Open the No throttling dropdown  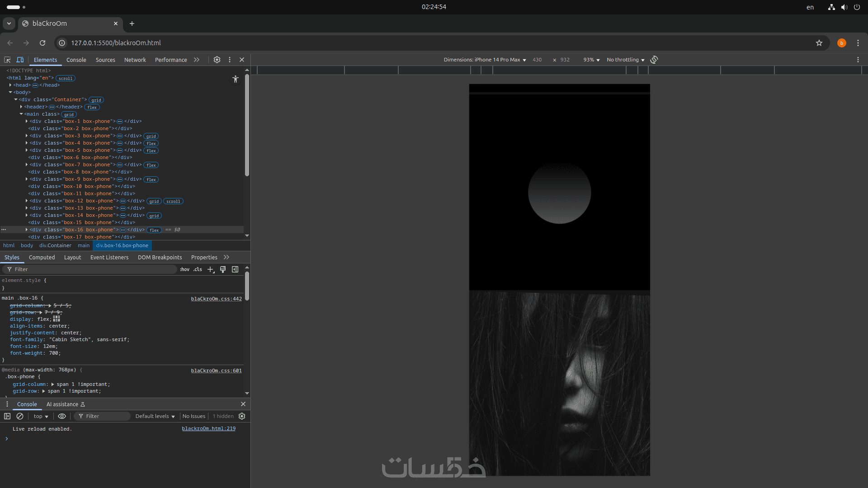625,60
